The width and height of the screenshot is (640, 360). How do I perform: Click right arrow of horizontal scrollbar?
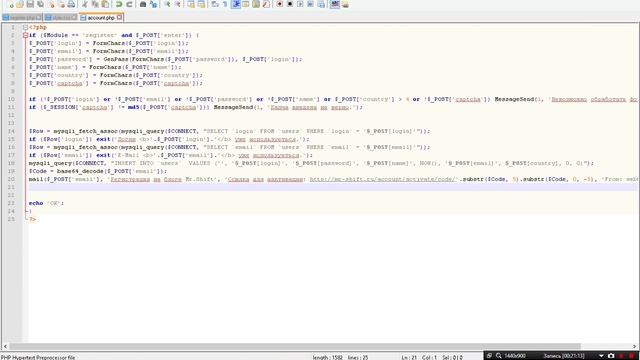635,347
